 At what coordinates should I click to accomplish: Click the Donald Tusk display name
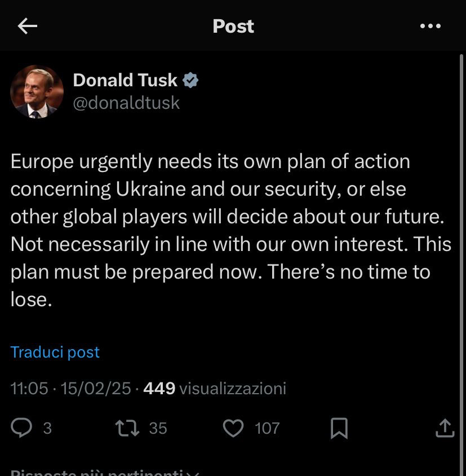(125, 80)
